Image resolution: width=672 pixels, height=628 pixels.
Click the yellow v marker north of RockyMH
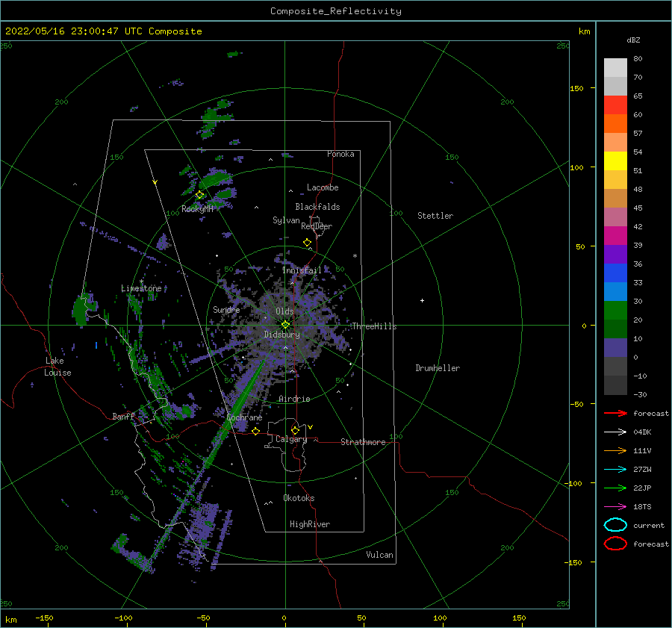[x=155, y=182]
